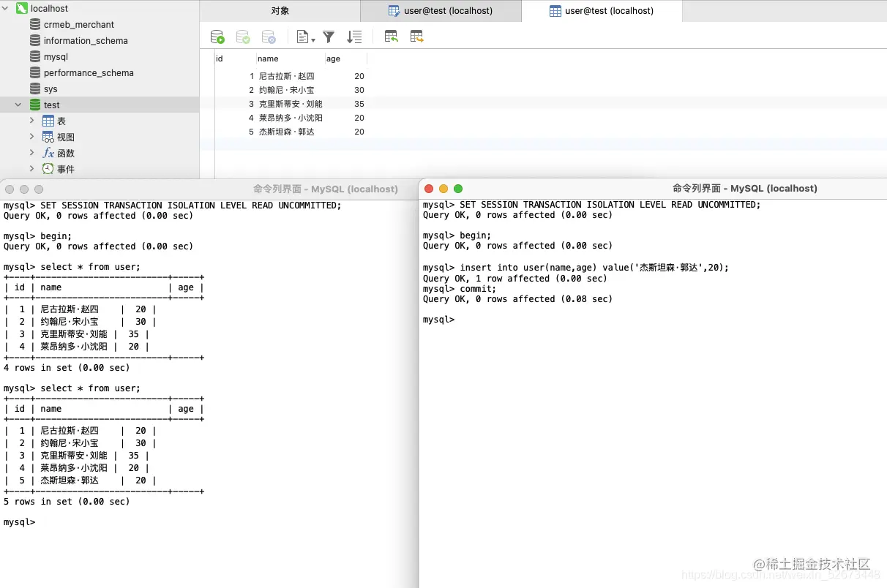Click the Commit transaction toolbar icon
Image resolution: width=887 pixels, height=588 pixels.
(243, 37)
